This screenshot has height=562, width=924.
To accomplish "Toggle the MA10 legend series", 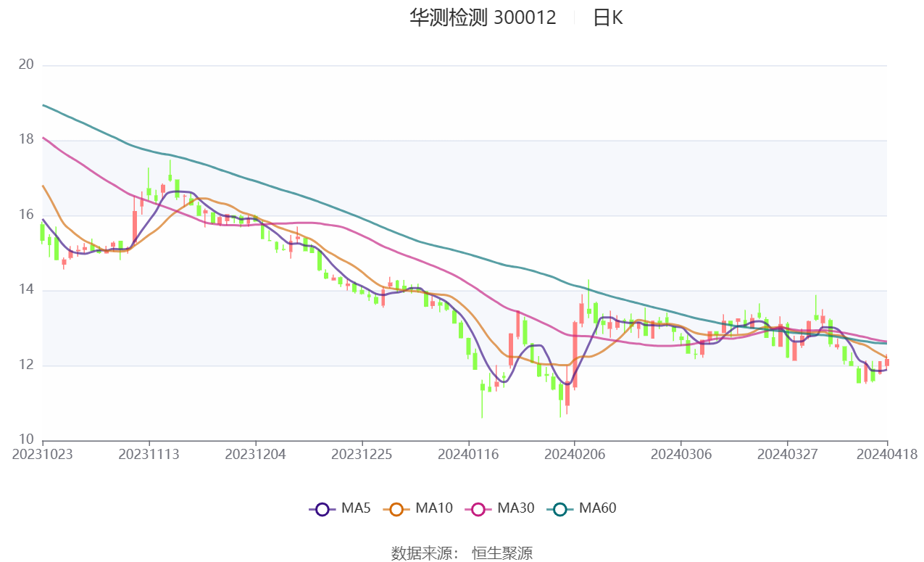I will point(418,508).
